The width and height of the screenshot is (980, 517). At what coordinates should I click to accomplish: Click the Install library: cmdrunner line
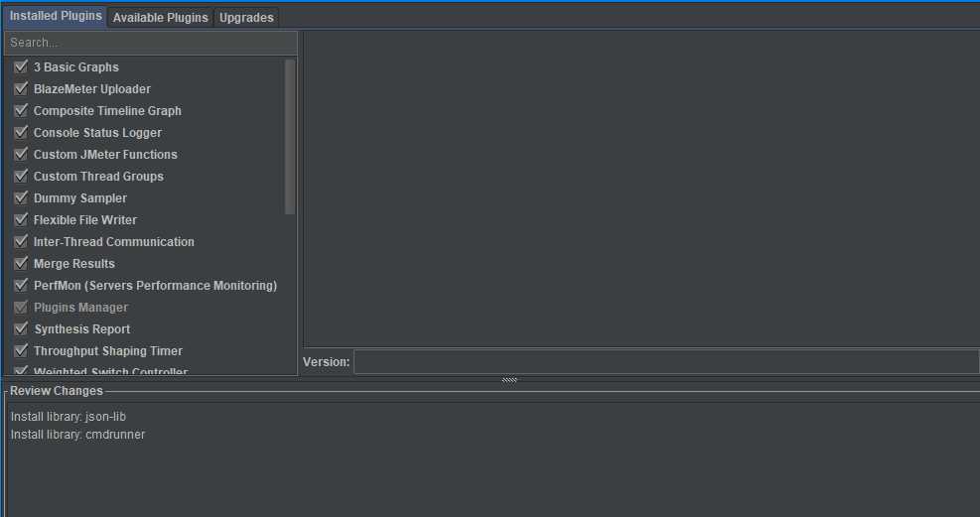pos(77,434)
